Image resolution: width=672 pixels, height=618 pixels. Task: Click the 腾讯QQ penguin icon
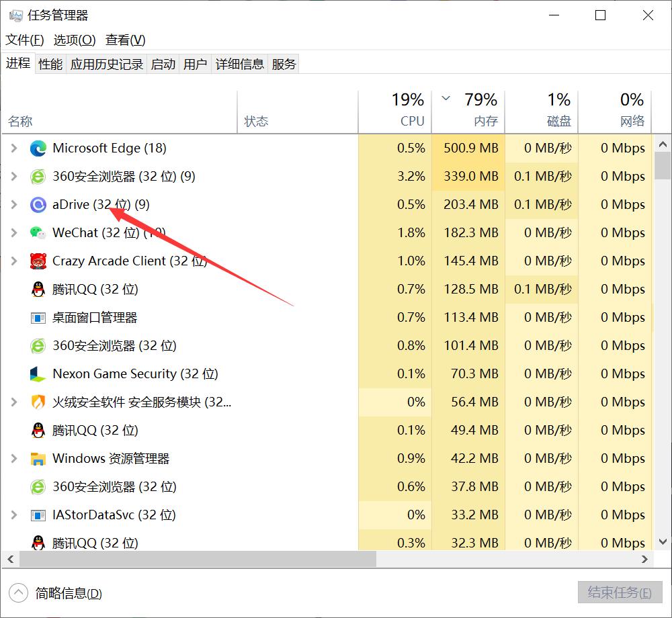tap(38, 289)
